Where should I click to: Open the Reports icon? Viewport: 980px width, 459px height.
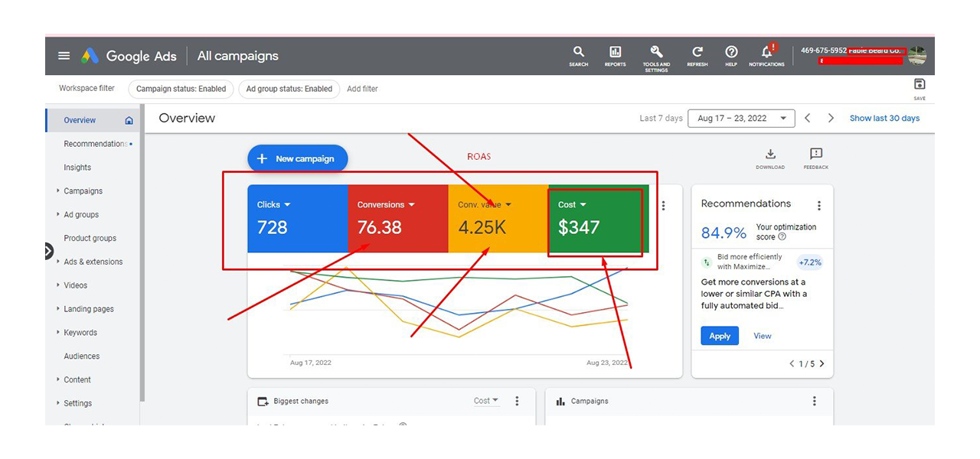615,53
